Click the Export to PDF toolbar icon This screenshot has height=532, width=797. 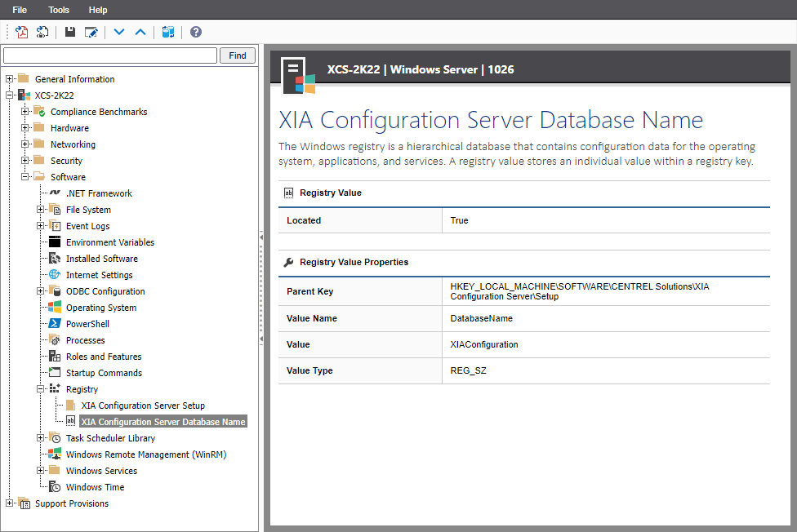point(21,32)
